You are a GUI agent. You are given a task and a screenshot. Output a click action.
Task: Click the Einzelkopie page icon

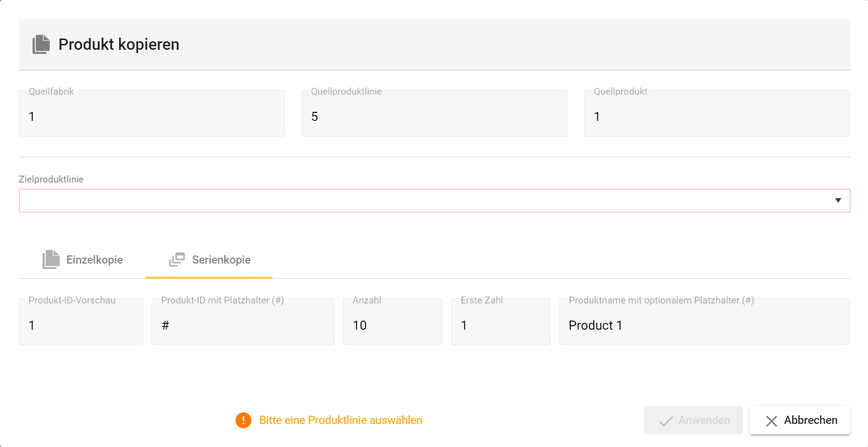51,260
